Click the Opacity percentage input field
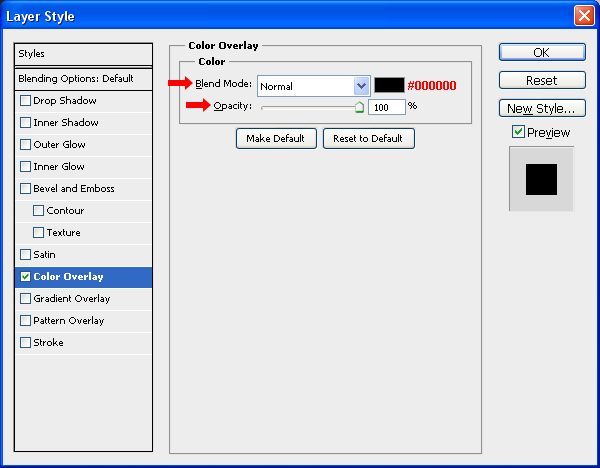Image resolution: width=600 pixels, height=468 pixels. 386,106
